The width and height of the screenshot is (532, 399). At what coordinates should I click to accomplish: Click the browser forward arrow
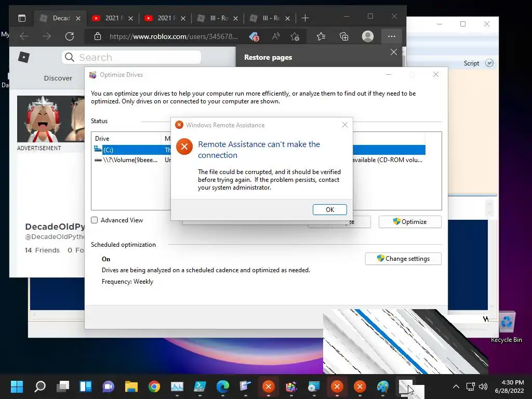[47, 36]
